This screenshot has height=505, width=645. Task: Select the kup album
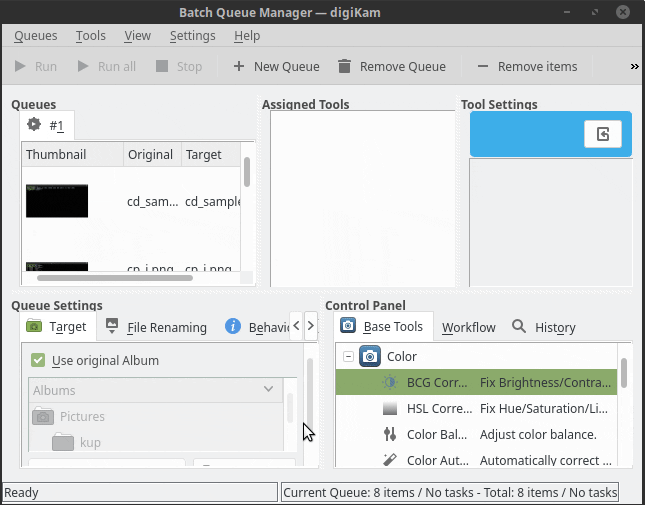(90, 442)
